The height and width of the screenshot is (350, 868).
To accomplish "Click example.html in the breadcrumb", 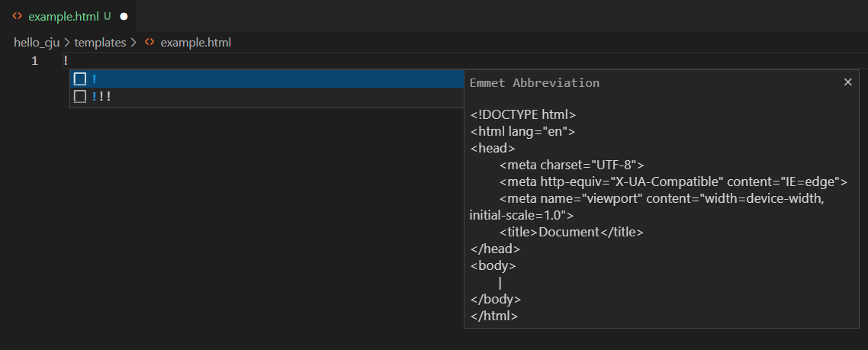I will pyautogui.click(x=195, y=42).
